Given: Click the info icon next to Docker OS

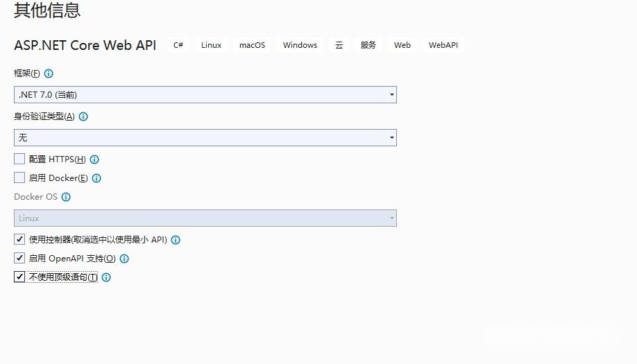Looking at the screenshot, I should [x=66, y=197].
